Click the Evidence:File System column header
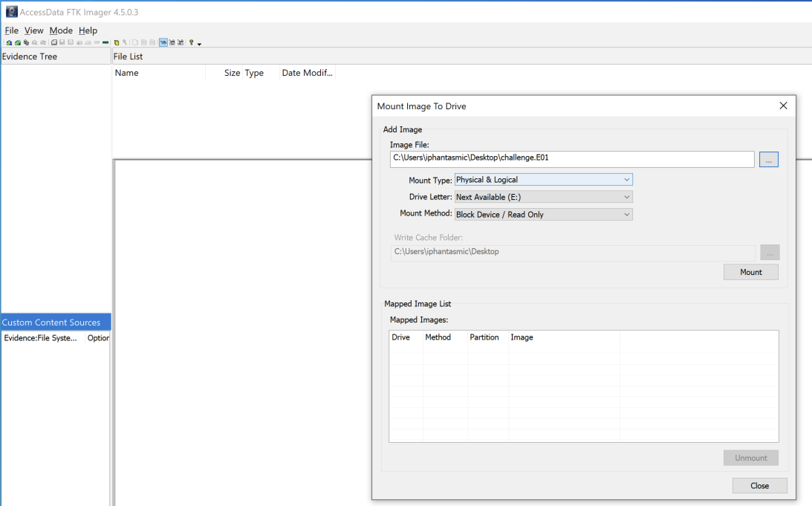The image size is (812, 506). 43,338
